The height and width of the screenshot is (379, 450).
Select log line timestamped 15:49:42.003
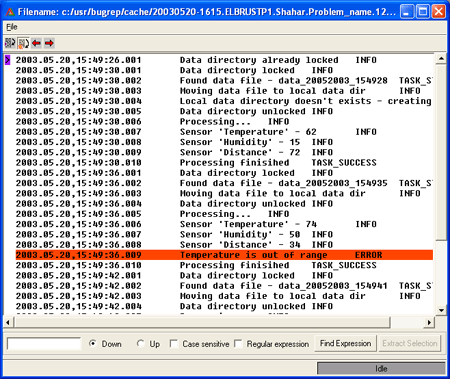[x=224, y=296]
